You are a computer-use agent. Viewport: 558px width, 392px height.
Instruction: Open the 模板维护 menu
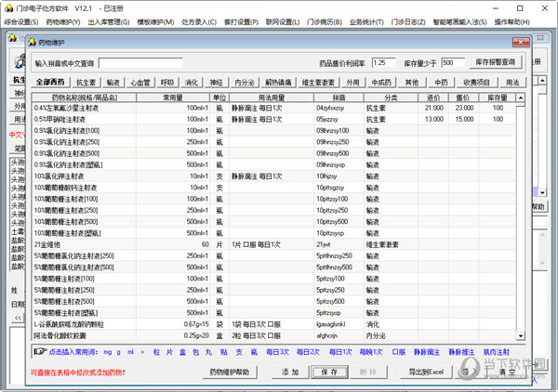click(x=155, y=22)
